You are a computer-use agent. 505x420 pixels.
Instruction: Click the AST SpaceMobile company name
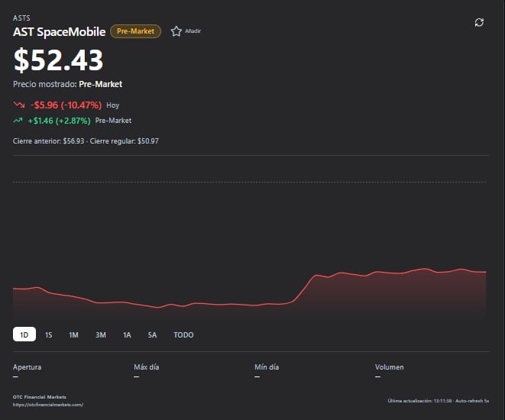60,32
